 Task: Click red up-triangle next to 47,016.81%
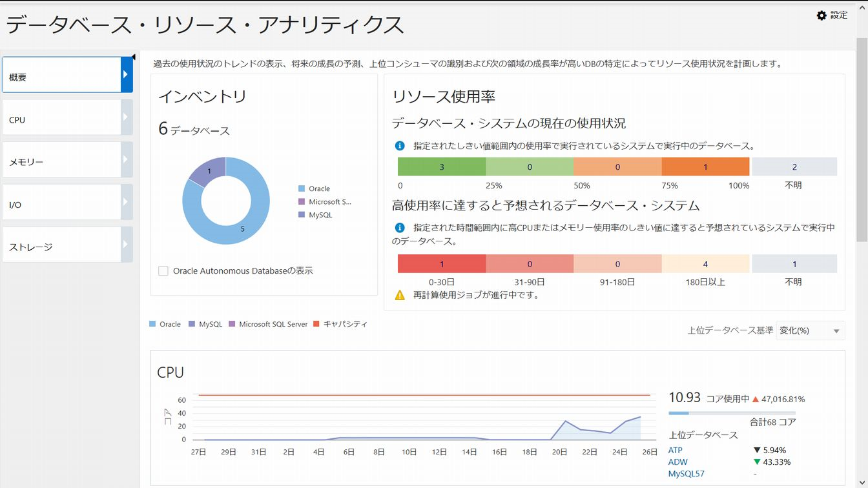755,399
